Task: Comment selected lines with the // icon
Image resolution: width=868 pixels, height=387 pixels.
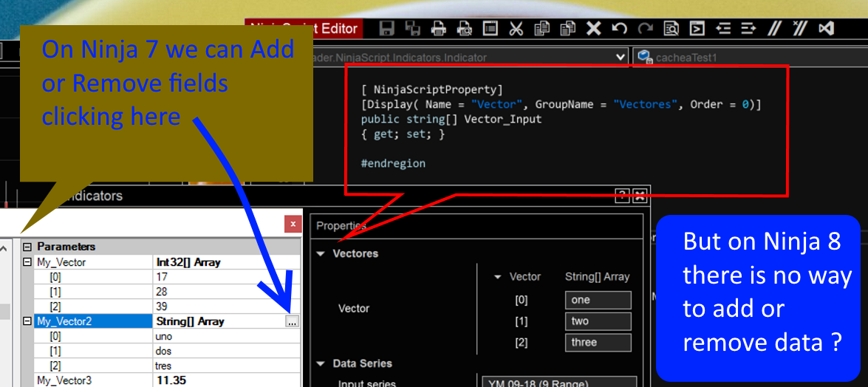Action: pyautogui.click(x=773, y=28)
